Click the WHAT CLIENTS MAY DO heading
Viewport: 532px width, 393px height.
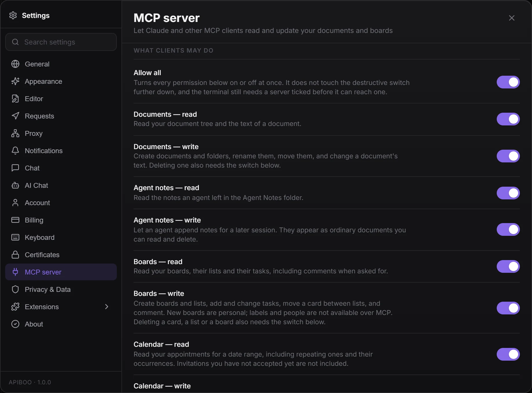(x=173, y=51)
